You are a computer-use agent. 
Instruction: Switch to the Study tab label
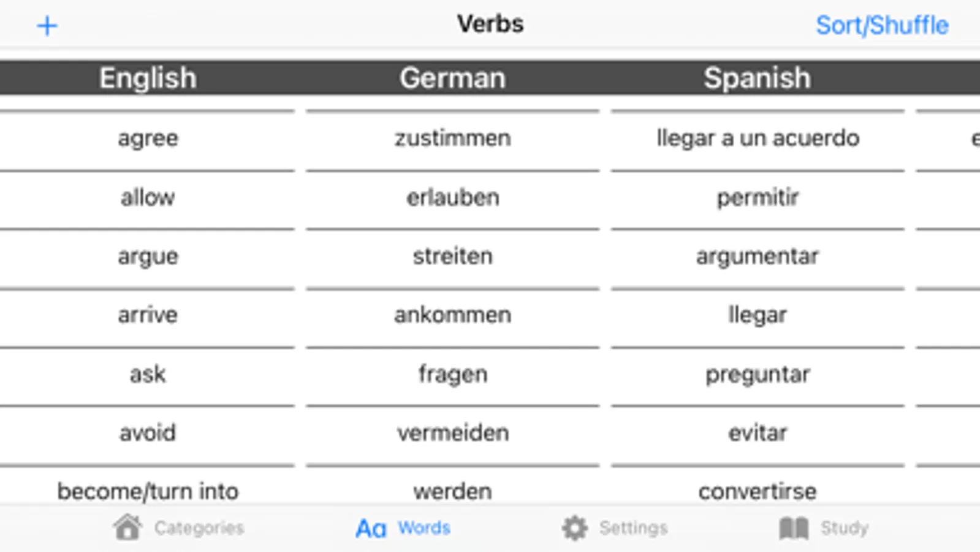click(x=844, y=528)
